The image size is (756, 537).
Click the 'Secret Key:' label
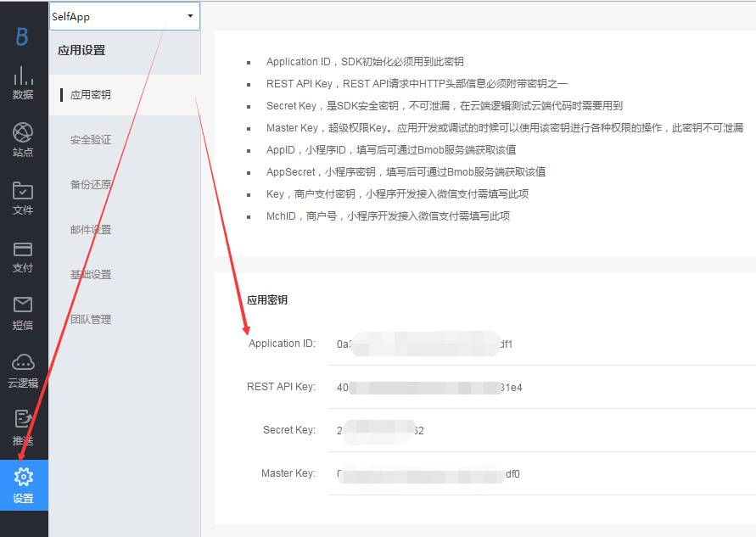pyautogui.click(x=289, y=430)
